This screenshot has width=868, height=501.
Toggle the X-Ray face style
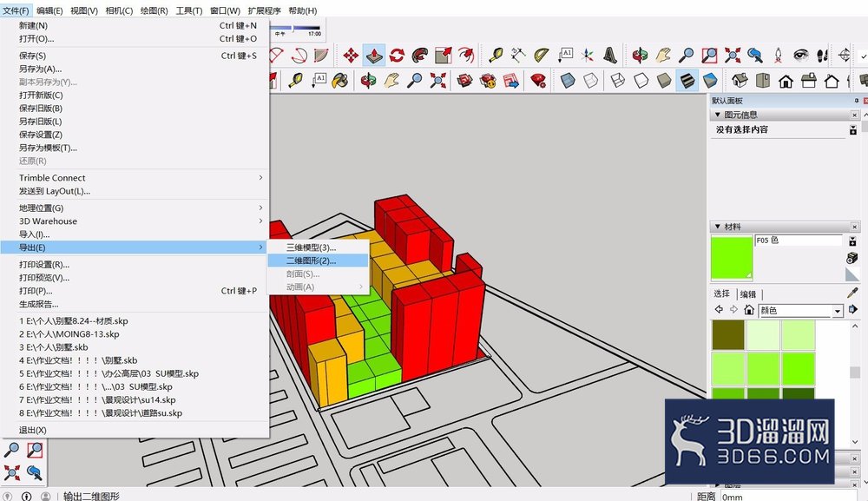(568, 81)
